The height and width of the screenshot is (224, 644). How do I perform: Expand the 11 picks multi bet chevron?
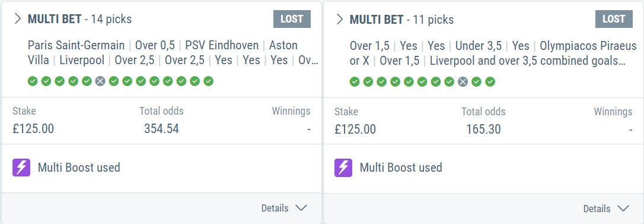point(340,19)
